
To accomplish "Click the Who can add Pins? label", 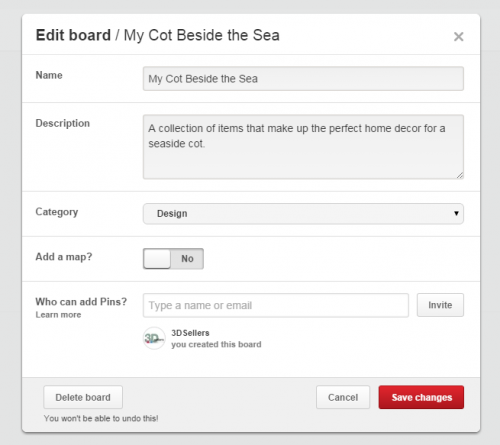I will coord(81,302).
